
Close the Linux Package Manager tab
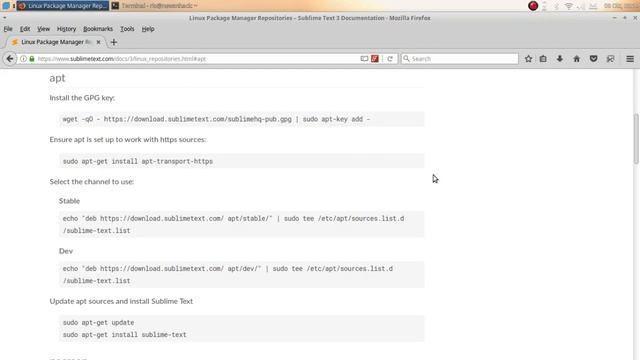pyautogui.click(x=98, y=42)
